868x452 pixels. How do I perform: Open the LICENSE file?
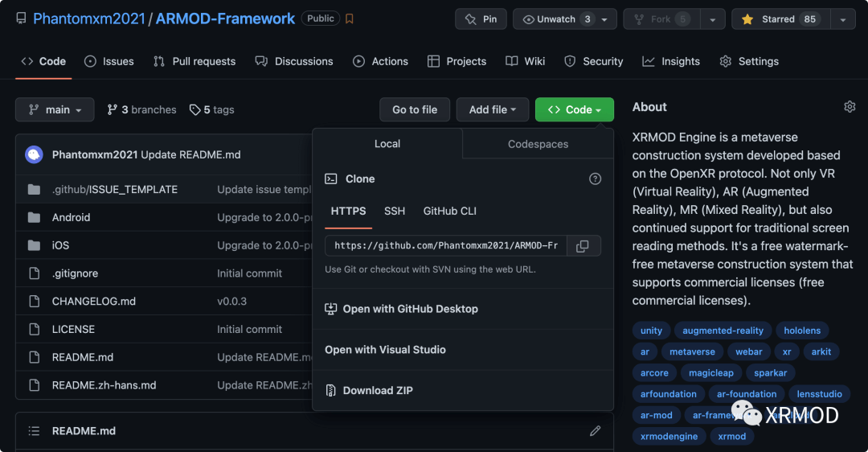73,329
